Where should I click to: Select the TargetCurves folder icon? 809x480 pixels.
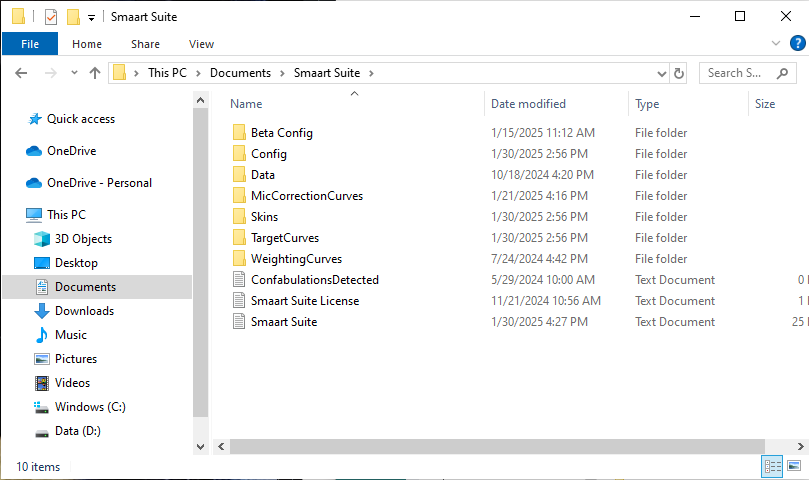pyautogui.click(x=239, y=237)
